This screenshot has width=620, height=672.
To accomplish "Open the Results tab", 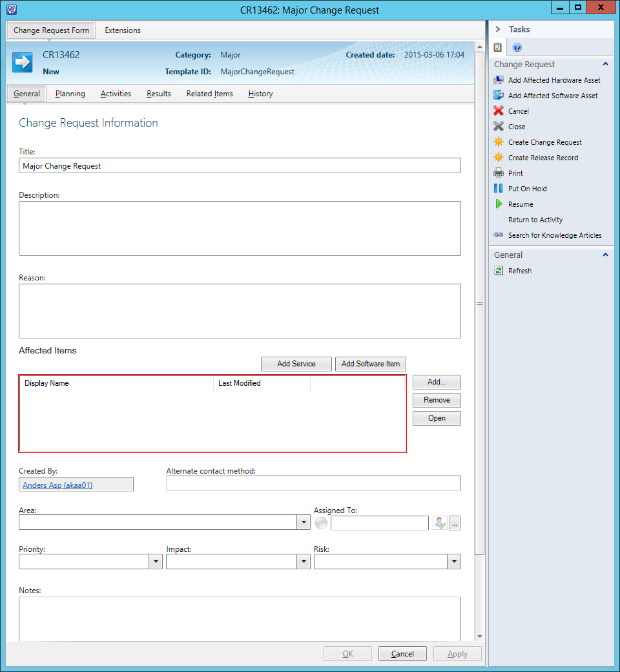I will [158, 94].
